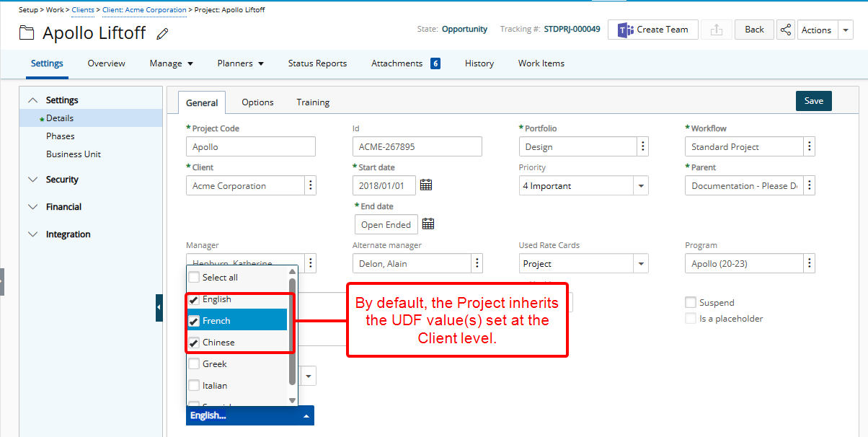Select Business Unit in the settings sidebar
The height and width of the screenshot is (437, 868).
(x=74, y=154)
